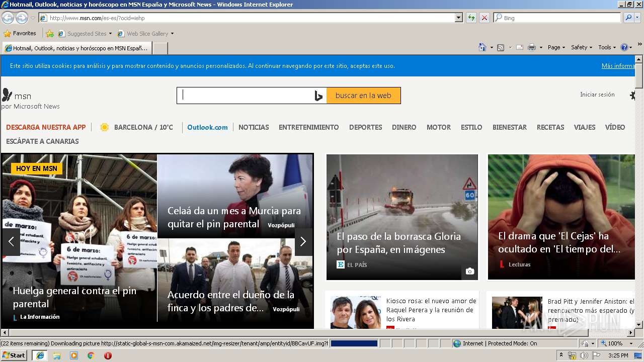
Task: Show previous slide in Hoy en MSN carousel
Action: coord(11,242)
